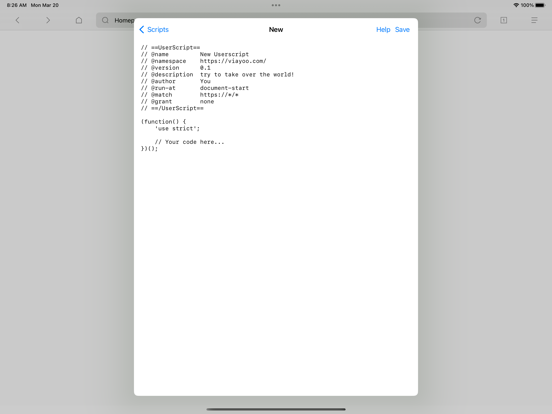The width and height of the screenshot is (552, 414).
Task: Click the ==UserScript== header line
Action: point(170,48)
